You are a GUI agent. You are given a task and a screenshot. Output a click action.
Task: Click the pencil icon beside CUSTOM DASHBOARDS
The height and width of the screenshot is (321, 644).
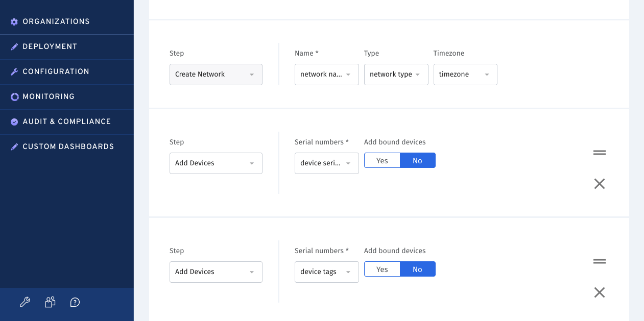pyautogui.click(x=14, y=146)
